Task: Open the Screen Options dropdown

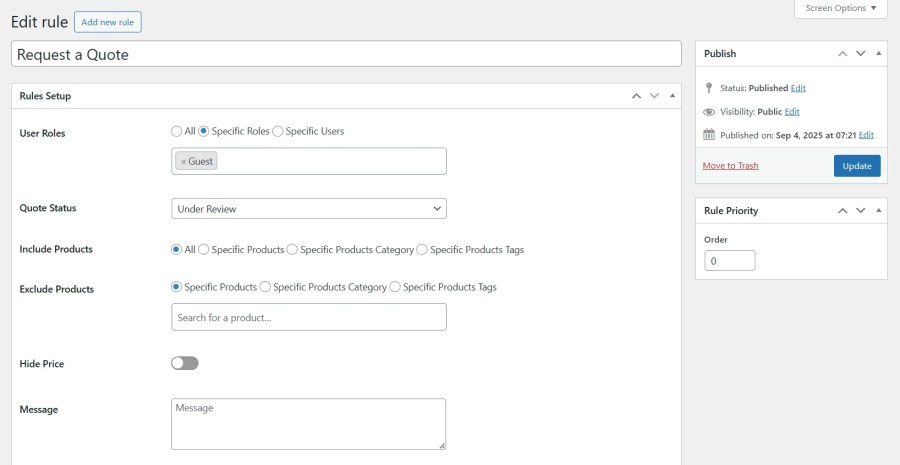Action: (841, 8)
